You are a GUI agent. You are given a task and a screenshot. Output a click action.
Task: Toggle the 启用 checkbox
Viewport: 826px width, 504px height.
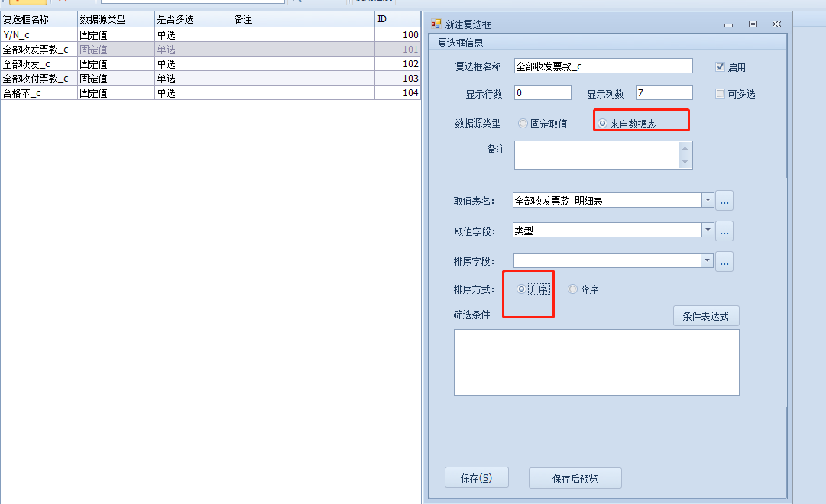pos(720,67)
